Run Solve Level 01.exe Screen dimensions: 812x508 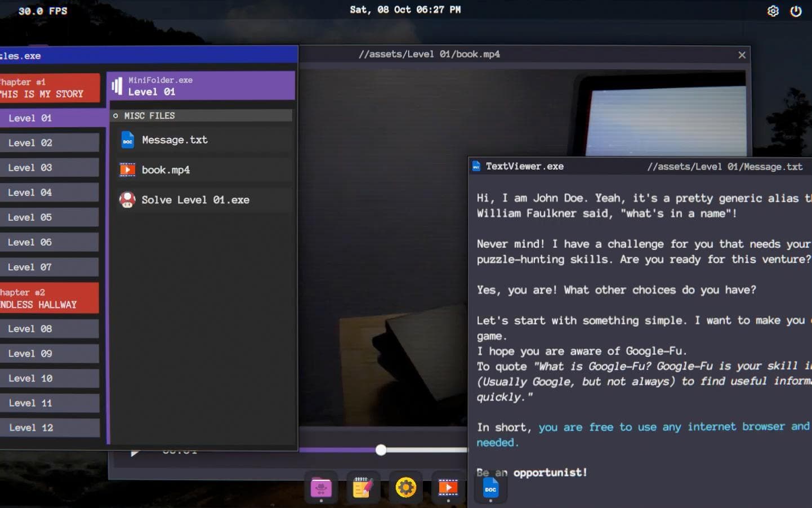coord(195,200)
